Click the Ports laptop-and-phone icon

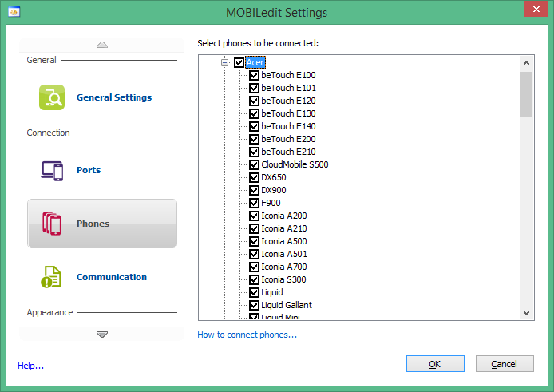(x=52, y=171)
